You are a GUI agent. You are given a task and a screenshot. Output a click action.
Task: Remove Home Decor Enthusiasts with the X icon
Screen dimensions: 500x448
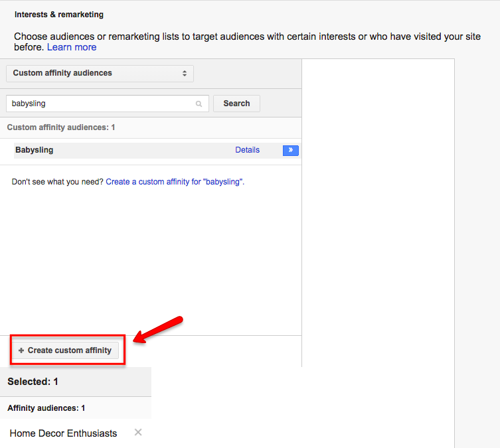(138, 433)
